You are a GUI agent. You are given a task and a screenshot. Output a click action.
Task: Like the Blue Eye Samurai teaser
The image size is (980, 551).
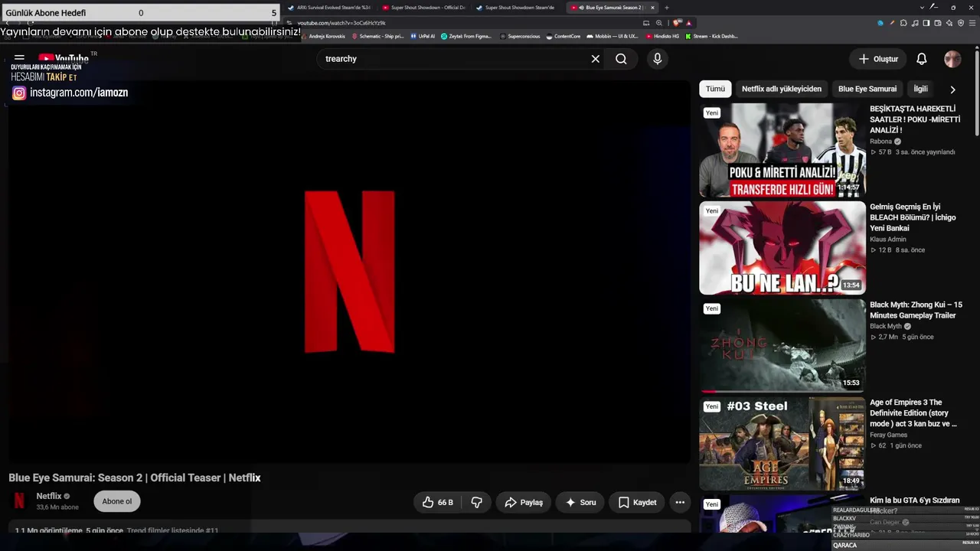(438, 502)
